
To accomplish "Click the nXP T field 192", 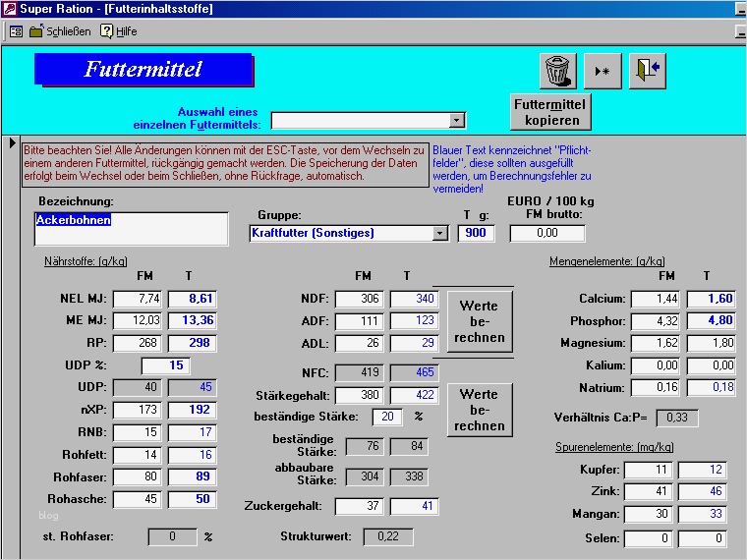I will coord(193,410).
